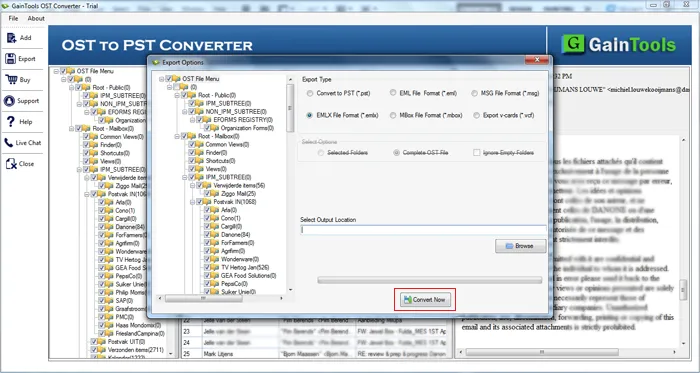700x373 pixels.
Task: Select the Mark Litjens row 25 in email list
Action: point(315,354)
